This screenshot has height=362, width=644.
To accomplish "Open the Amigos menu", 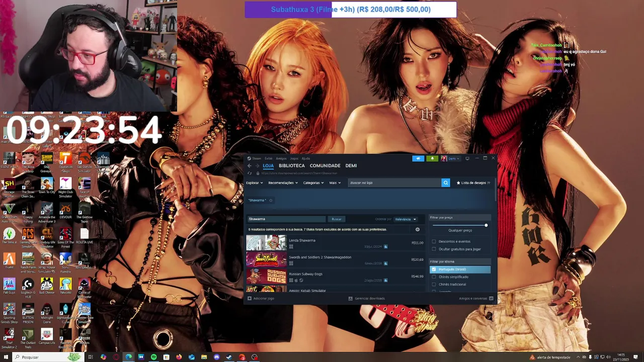I will (x=281, y=158).
